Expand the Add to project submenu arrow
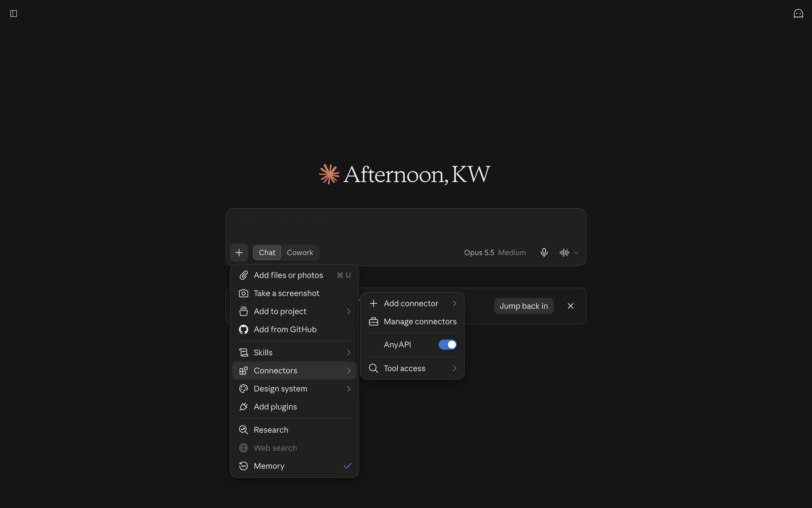 pyautogui.click(x=348, y=312)
